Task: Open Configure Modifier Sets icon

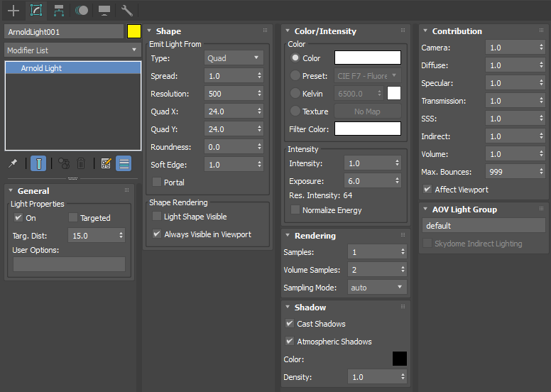Action: pos(106,163)
